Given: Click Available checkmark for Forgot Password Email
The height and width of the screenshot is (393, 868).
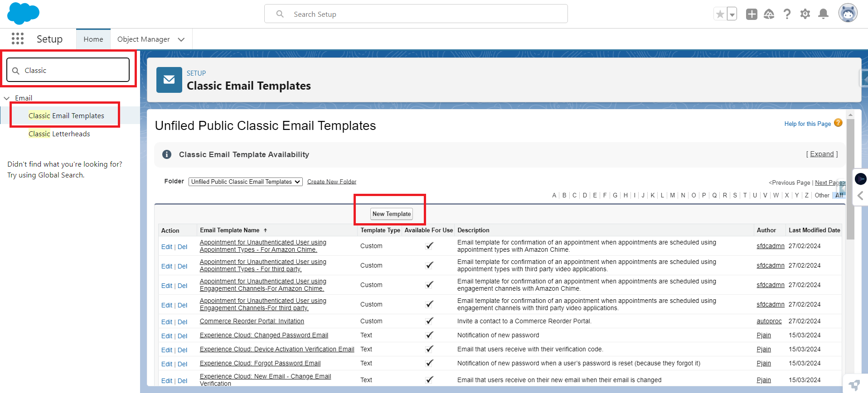Looking at the screenshot, I should [429, 363].
